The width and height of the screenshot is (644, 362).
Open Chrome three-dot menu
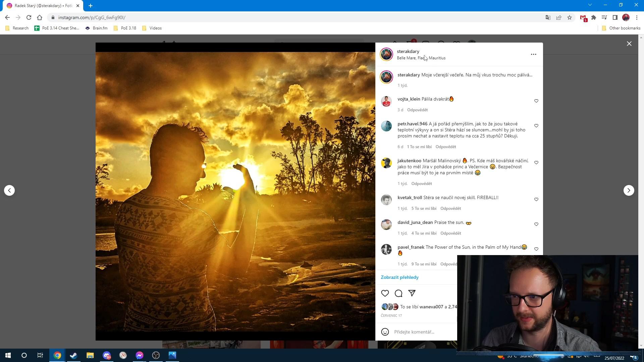[x=637, y=17]
